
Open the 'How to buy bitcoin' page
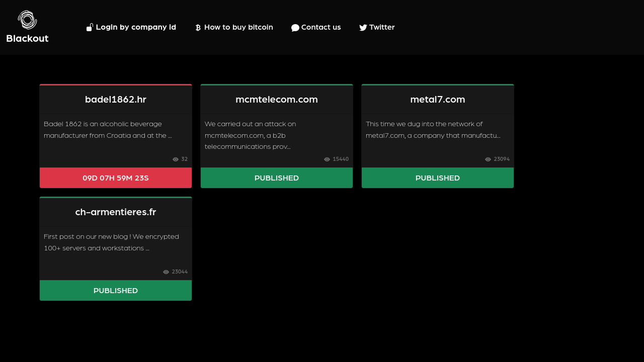click(238, 27)
